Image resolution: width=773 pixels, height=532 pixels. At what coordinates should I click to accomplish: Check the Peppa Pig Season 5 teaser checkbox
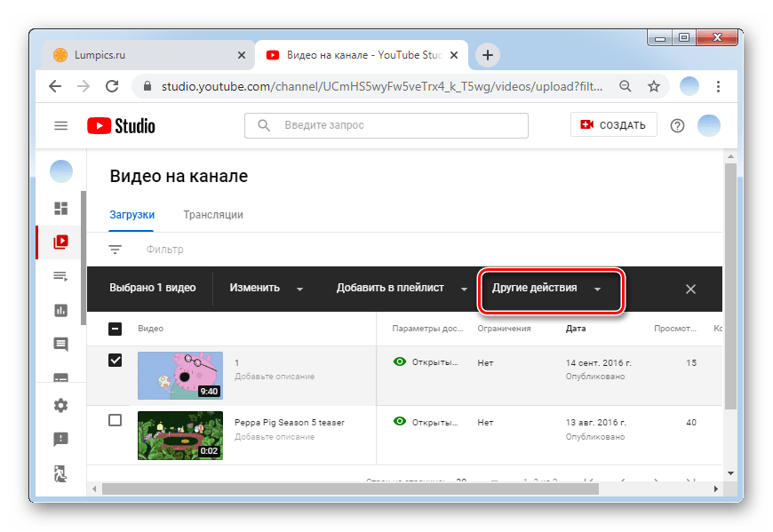[116, 420]
